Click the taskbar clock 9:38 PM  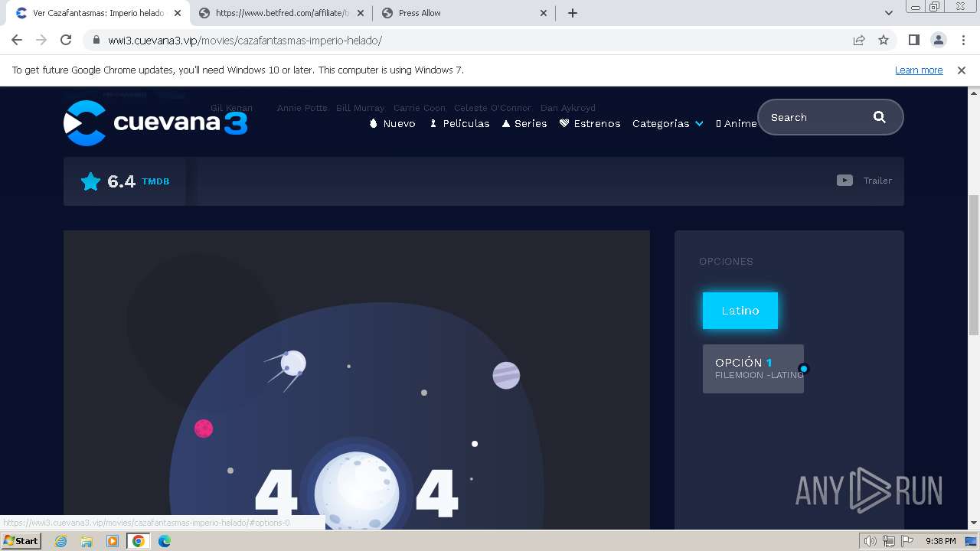coord(940,541)
